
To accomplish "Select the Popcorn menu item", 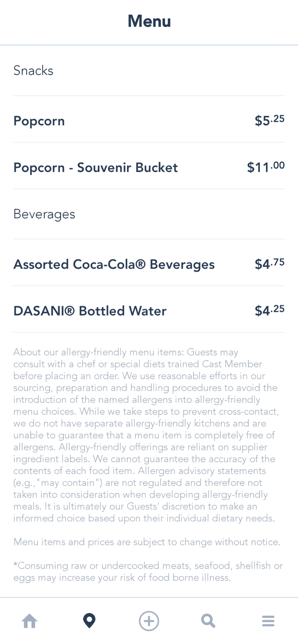I will coord(39,121).
